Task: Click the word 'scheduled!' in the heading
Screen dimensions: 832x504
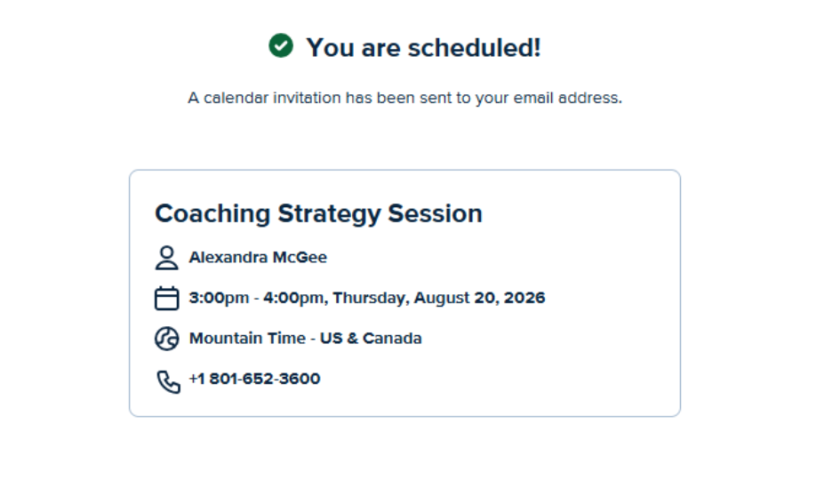Action: tap(475, 48)
